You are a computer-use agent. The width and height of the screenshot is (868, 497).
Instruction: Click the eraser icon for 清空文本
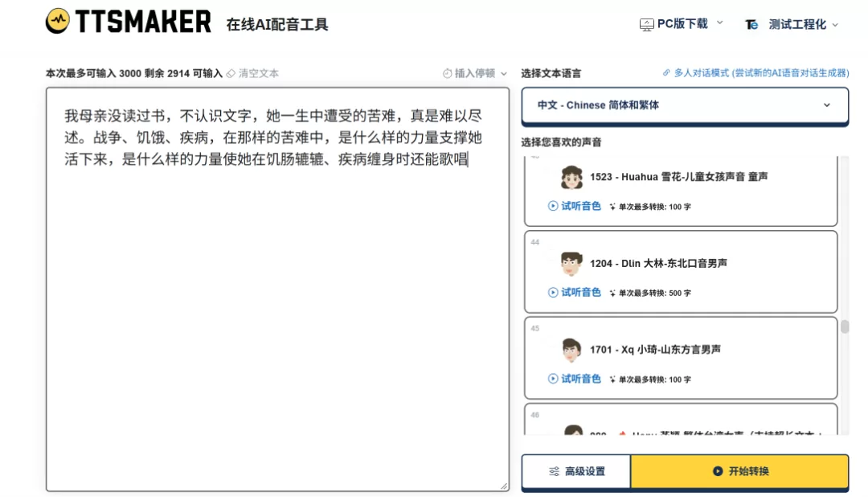(231, 73)
